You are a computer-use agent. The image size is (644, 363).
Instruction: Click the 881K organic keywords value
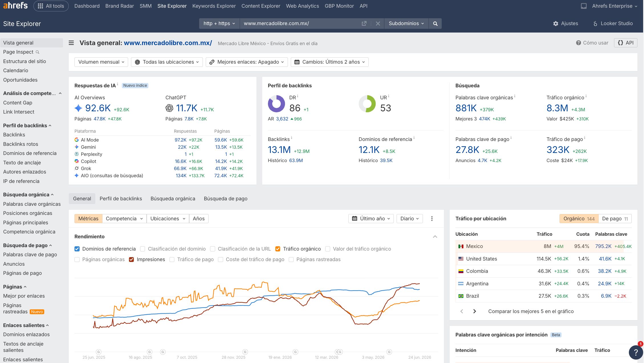466,108
